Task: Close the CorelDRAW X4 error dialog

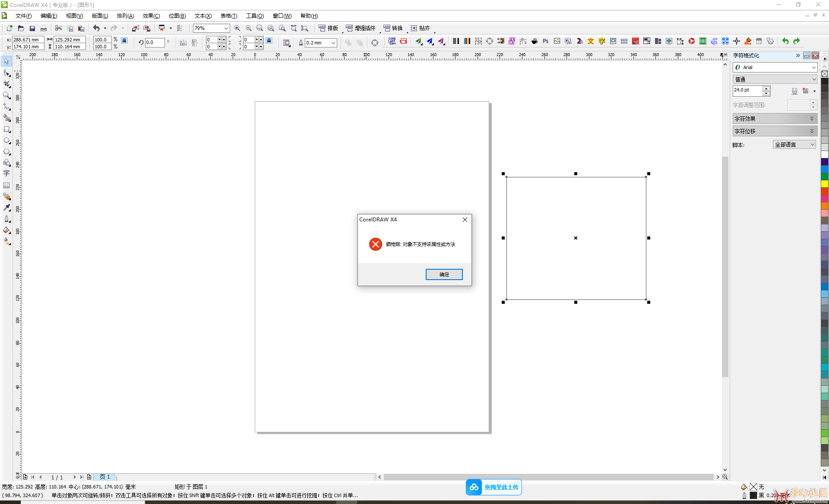Action: pos(465,220)
